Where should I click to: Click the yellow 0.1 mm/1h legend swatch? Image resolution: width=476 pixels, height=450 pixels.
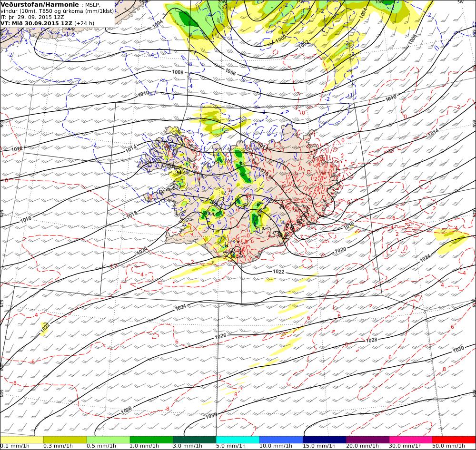tap(21, 440)
